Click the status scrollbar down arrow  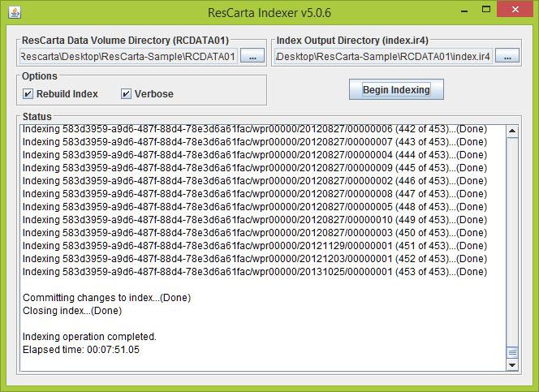point(512,365)
